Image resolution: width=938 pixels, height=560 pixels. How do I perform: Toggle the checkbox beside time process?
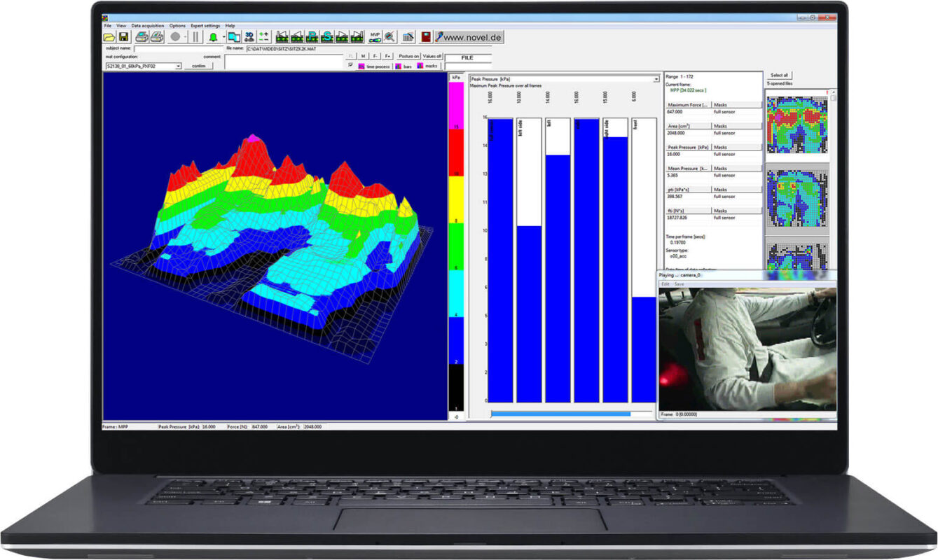pyautogui.click(x=351, y=66)
